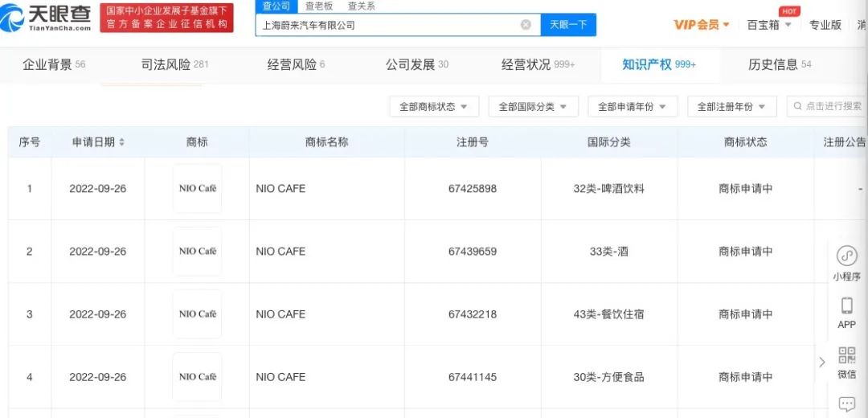Open the 全部申请年份 dropdown
Image resolution: width=868 pixels, height=418 pixels.
[633, 107]
